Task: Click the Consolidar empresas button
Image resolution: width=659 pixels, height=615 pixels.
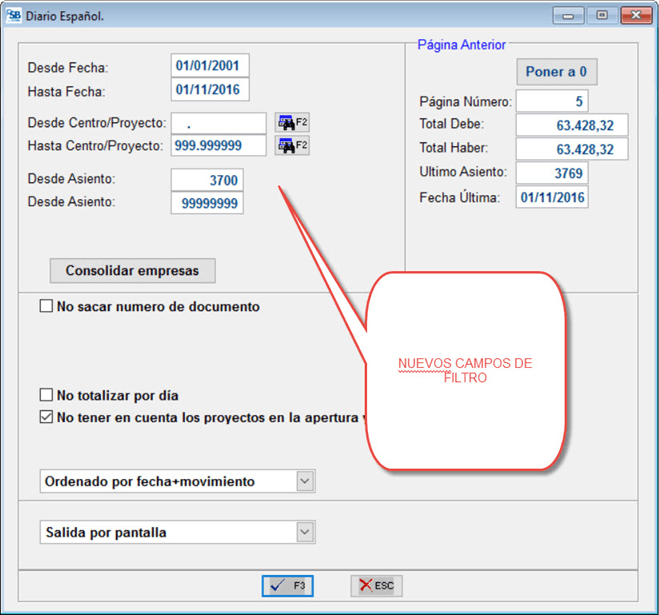Action: click(x=132, y=271)
